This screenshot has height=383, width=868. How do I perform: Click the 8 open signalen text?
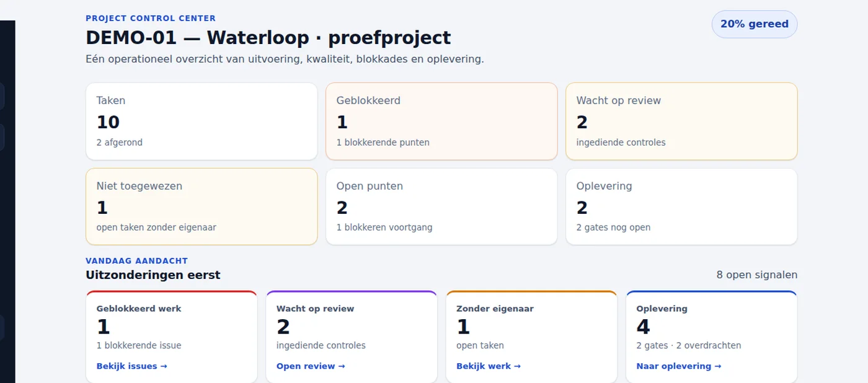tap(756, 275)
